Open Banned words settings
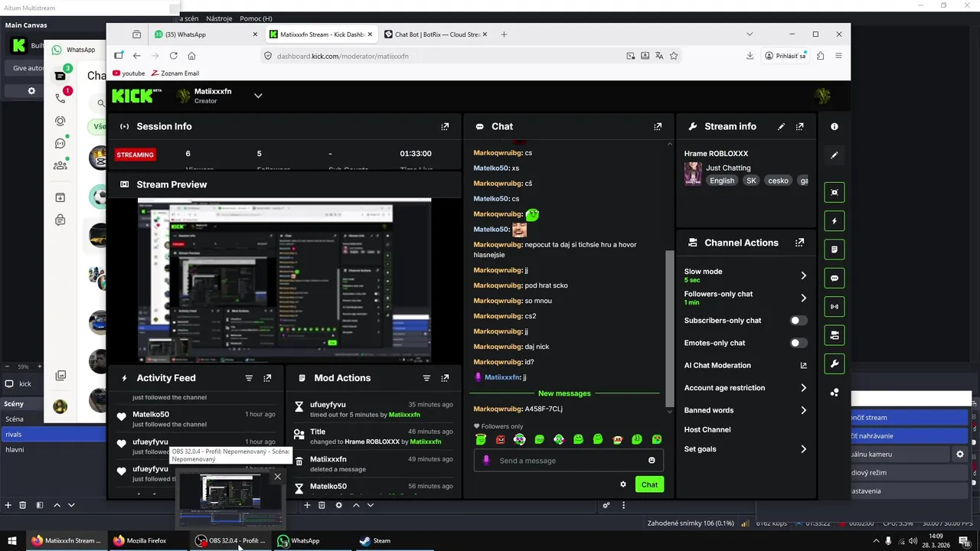This screenshot has width=980, height=551. click(746, 410)
